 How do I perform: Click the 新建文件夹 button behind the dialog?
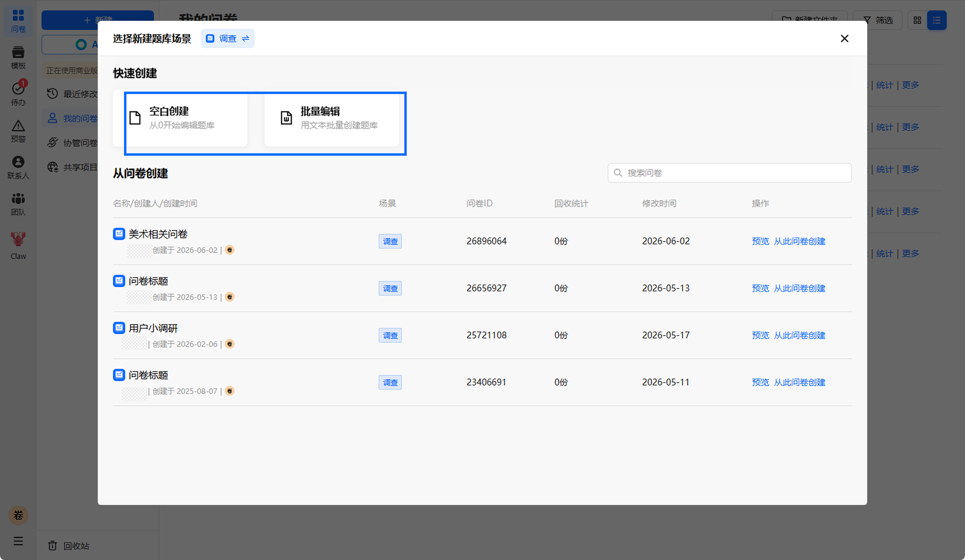pos(810,16)
